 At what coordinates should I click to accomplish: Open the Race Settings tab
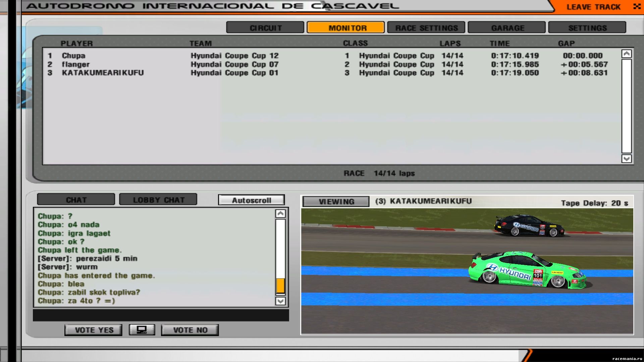[x=426, y=27]
